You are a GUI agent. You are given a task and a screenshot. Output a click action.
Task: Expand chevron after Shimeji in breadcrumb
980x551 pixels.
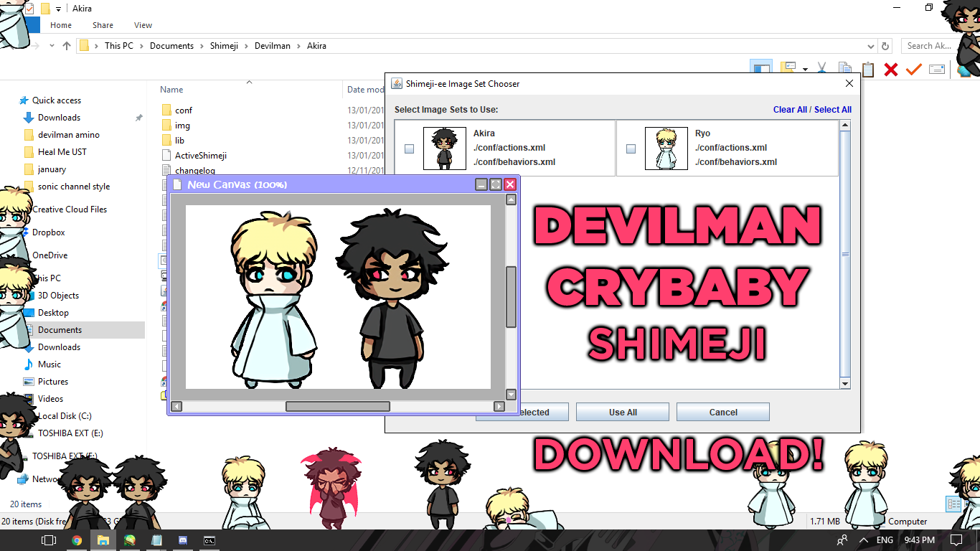point(246,46)
